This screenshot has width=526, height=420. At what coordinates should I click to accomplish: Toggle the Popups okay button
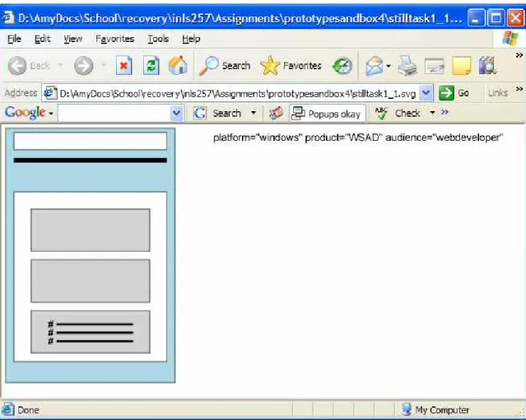pyautogui.click(x=328, y=114)
